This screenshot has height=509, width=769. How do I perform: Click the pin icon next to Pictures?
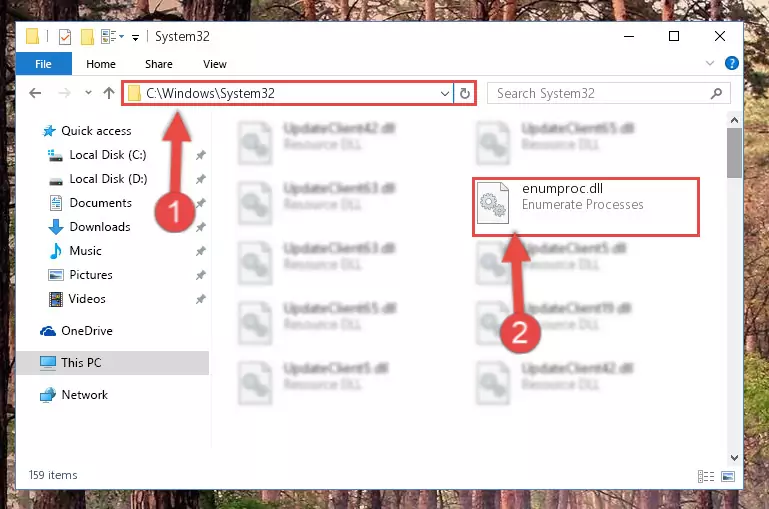point(200,276)
